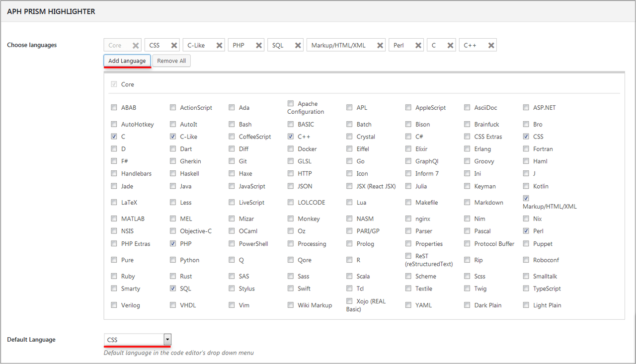Check the Apache Configuration checkbox
This screenshot has width=636, height=364.
tap(291, 103)
